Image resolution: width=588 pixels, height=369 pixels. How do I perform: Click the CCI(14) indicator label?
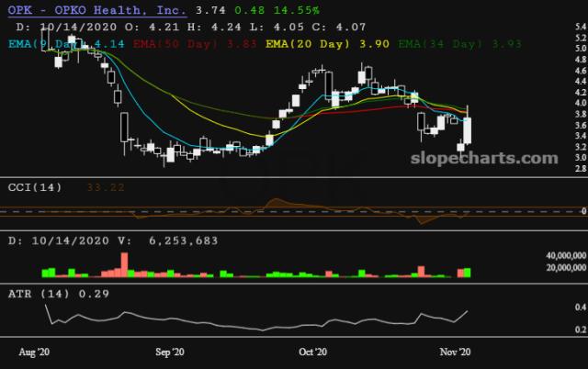point(36,187)
